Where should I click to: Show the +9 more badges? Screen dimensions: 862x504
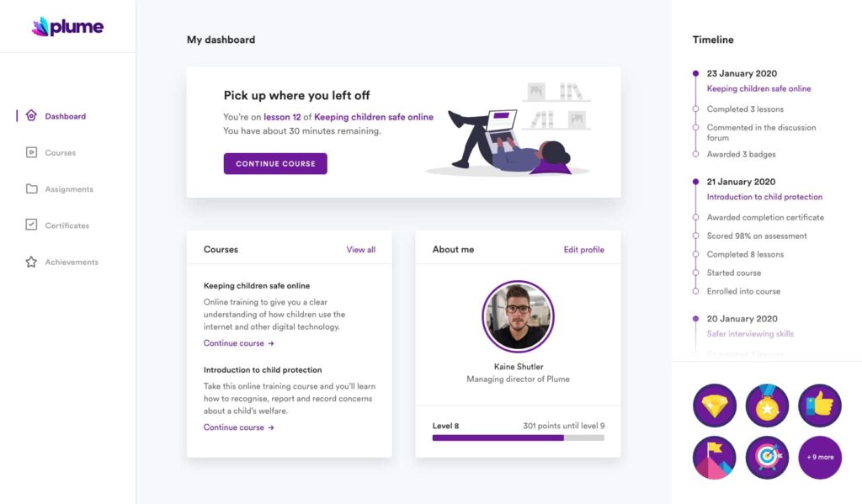point(820,457)
